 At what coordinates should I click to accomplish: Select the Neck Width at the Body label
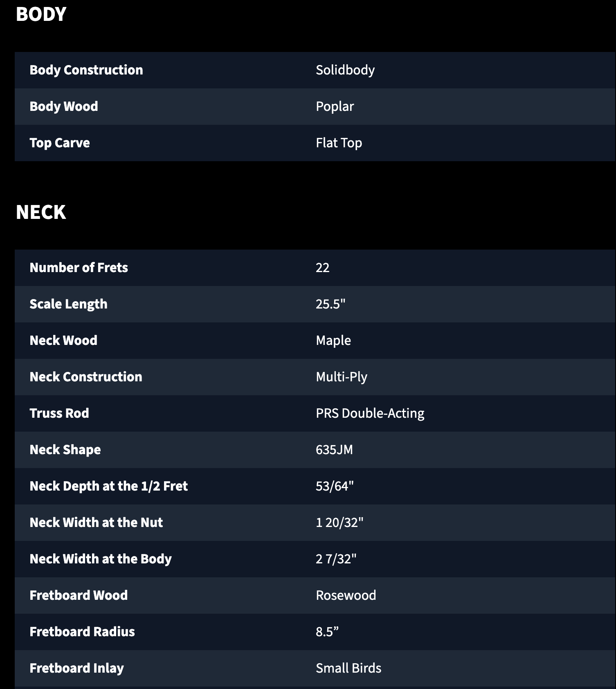[x=101, y=559]
